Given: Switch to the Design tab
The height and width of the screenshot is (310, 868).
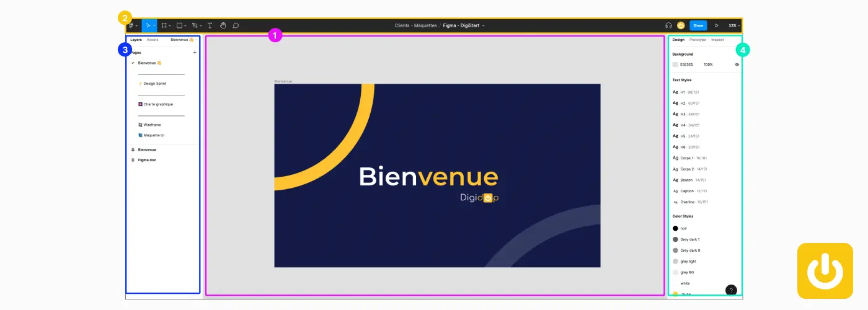Looking at the screenshot, I should pyautogui.click(x=678, y=40).
